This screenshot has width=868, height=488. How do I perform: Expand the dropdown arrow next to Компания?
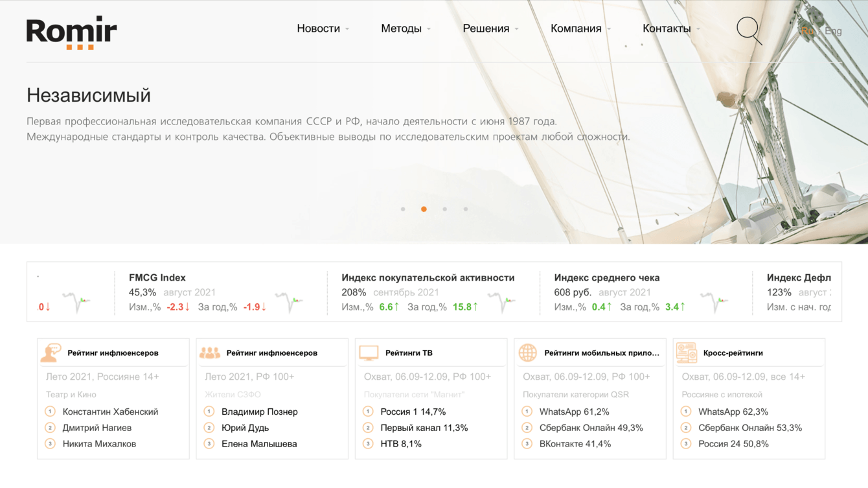[x=609, y=29]
